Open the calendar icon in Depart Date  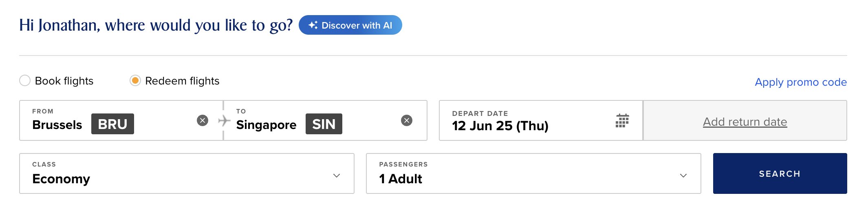pos(622,121)
